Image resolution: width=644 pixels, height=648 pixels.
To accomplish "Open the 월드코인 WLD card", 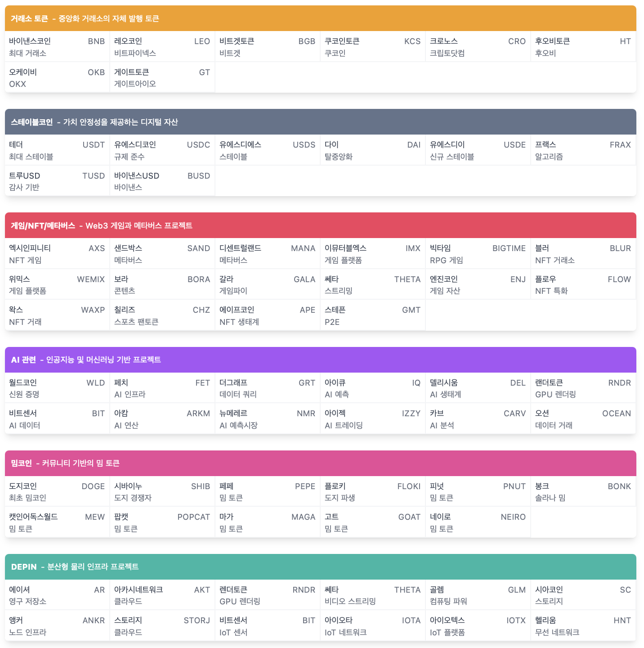I will point(57,388).
